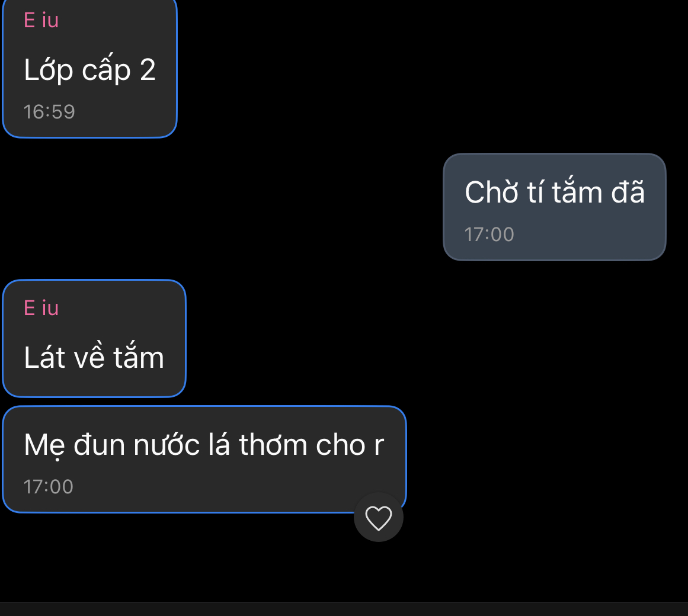Click the word đã in the outgoing message
This screenshot has width=688, height=616.
click(628, 192)
